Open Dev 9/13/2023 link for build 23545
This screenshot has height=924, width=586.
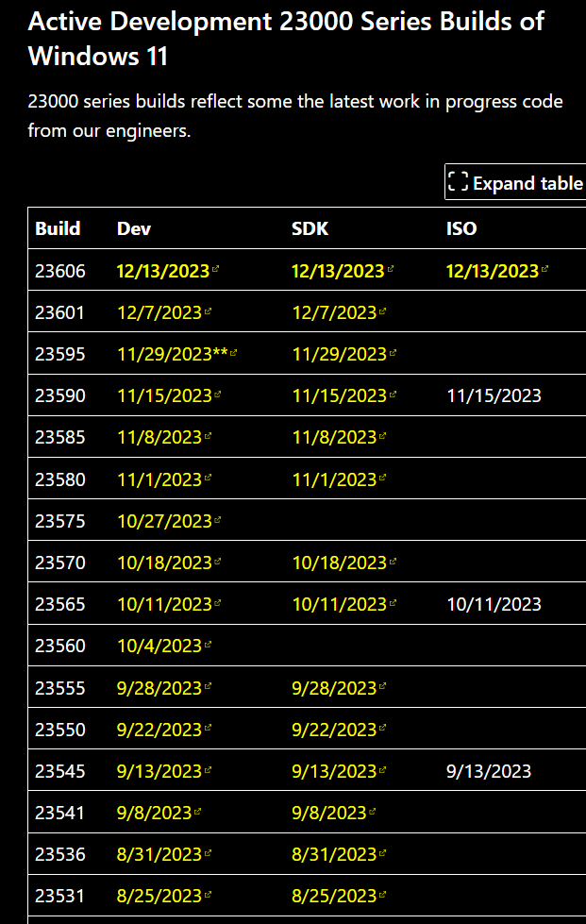159,771
